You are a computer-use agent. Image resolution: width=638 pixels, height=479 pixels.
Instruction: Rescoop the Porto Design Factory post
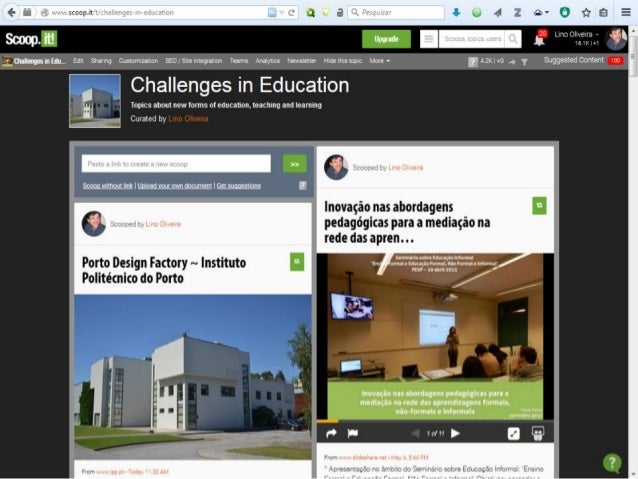pos(297,262)
